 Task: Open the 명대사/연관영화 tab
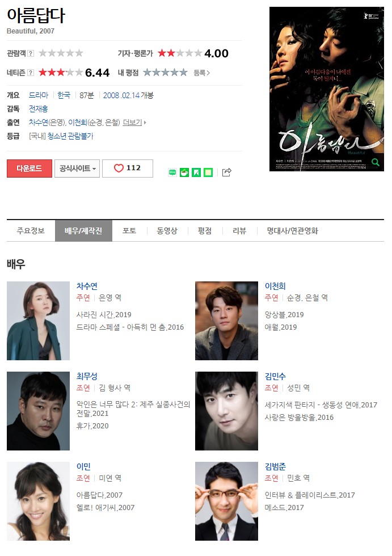292,231
